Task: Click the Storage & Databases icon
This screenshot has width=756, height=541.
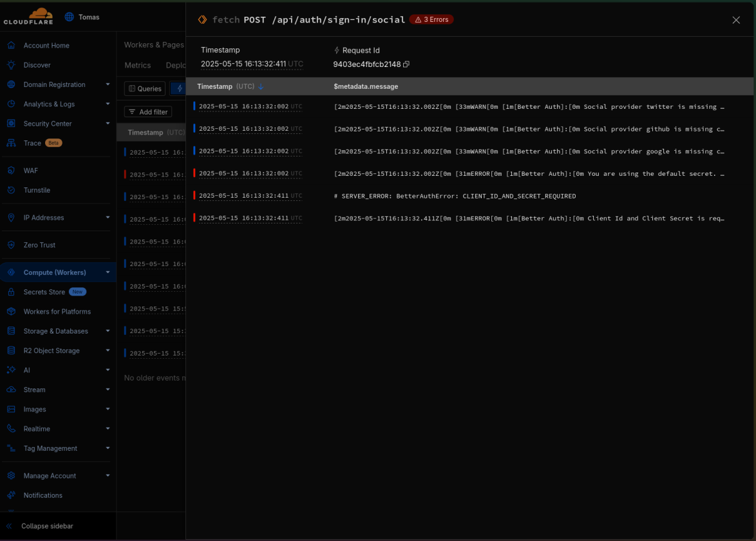Action: click(x=11, y=331)
